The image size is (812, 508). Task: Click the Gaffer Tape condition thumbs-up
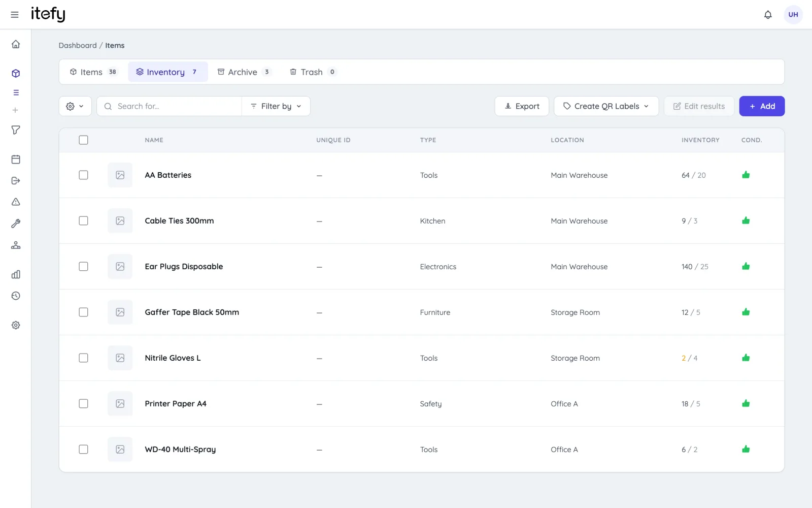click(x=746, y=312)
